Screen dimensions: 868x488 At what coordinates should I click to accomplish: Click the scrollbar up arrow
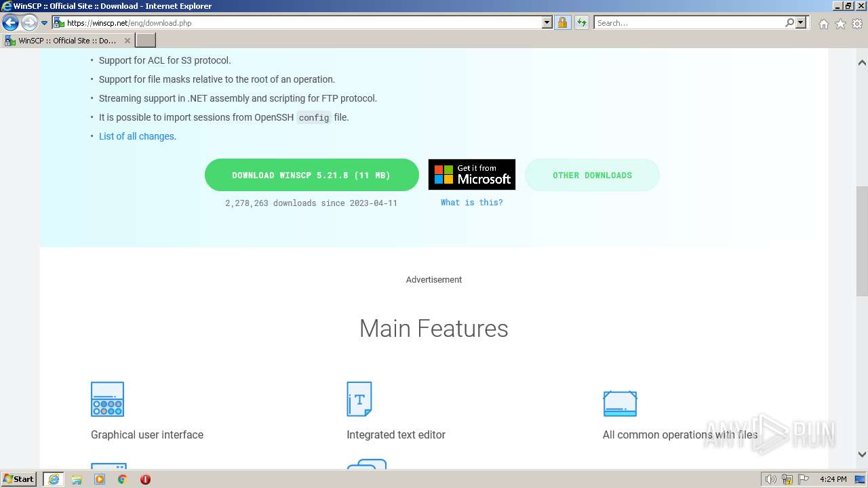point(862,62)
